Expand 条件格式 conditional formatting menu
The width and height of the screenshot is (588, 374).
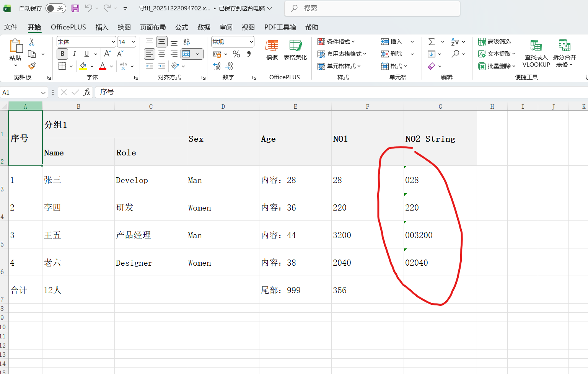pos(337,42)
